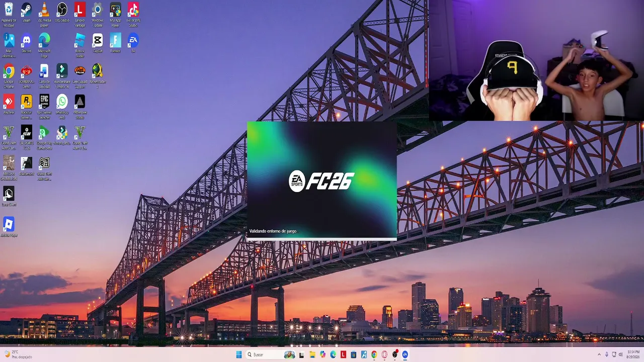Open Lenovo Vantage from the taskbar
This screenshot has height=362, width=644.
(x=343, y=354)
